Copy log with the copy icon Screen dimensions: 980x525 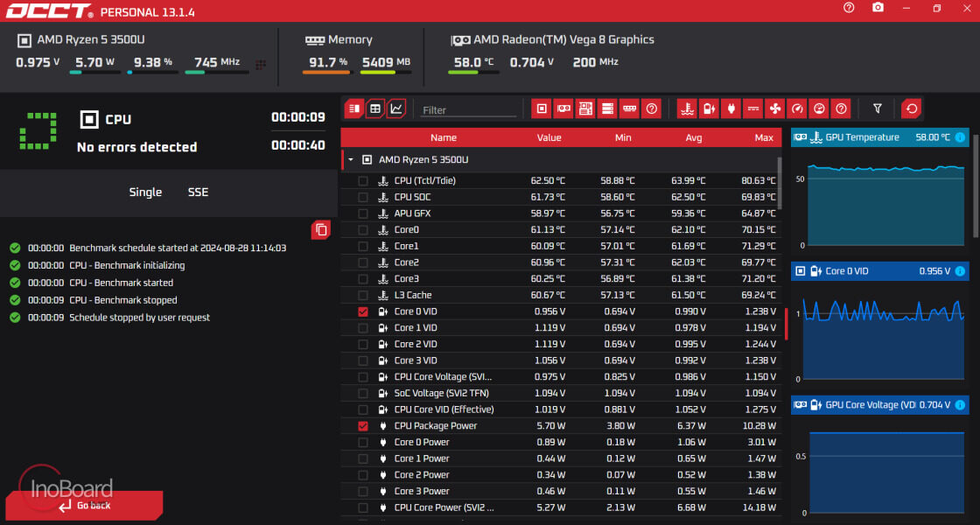pos(321,229)
